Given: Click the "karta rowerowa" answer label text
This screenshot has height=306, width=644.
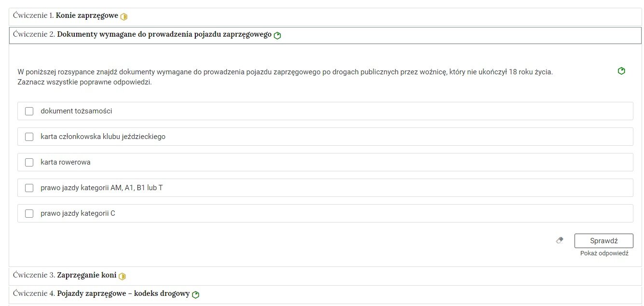Looking at the screenshot, I should (x=66, y=162).
